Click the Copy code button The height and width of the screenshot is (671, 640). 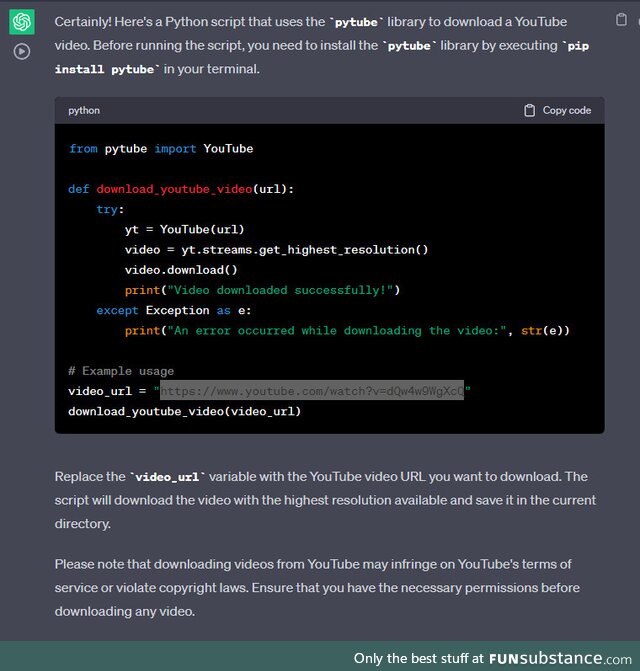(x=558, y=110)
